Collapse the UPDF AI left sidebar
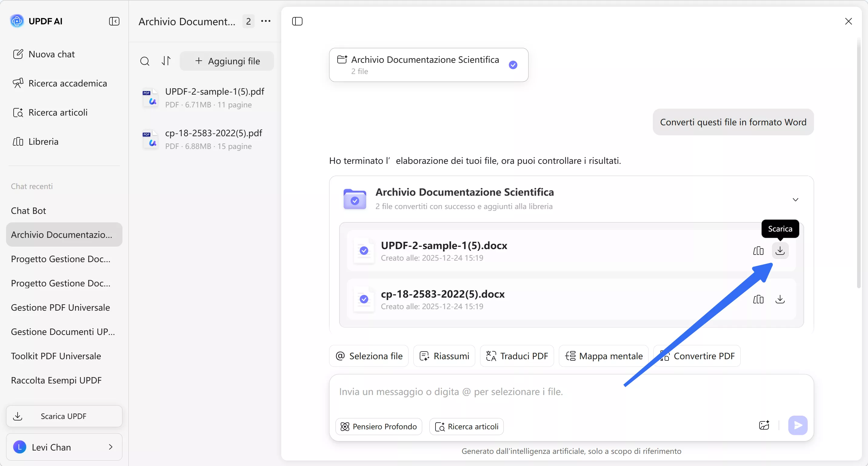This screenshot has width=868, height=466. click(114, 21)
